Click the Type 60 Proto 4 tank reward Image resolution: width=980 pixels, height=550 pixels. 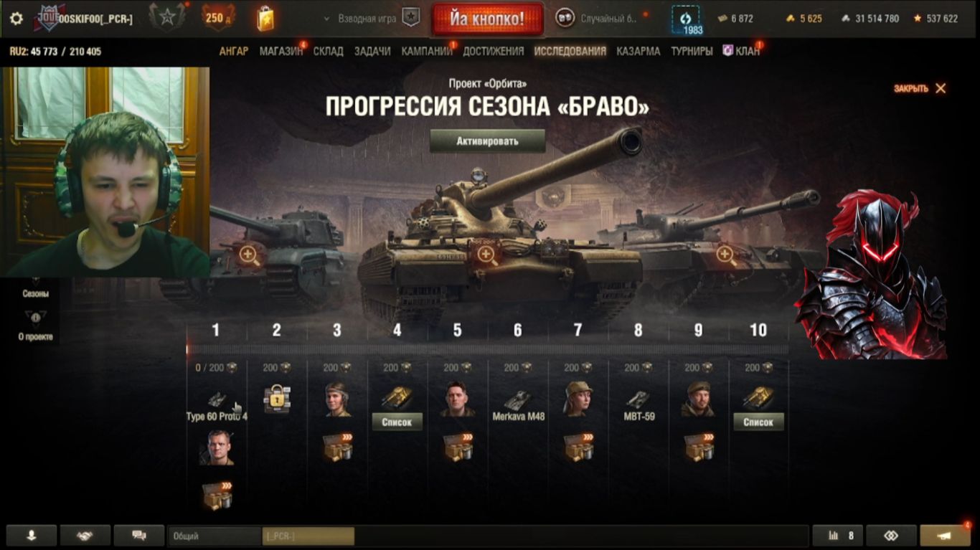click(217, 407)
